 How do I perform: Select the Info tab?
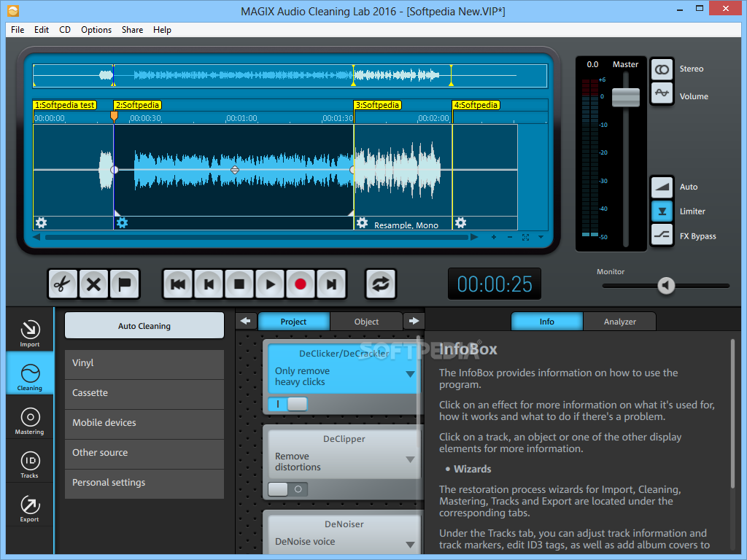click(x=547, y=322)
